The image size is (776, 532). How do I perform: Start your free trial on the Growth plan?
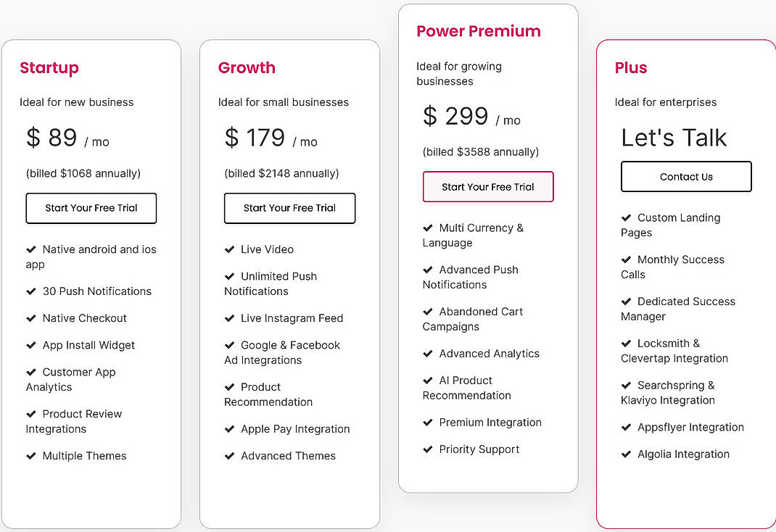(x=289, y=208)
